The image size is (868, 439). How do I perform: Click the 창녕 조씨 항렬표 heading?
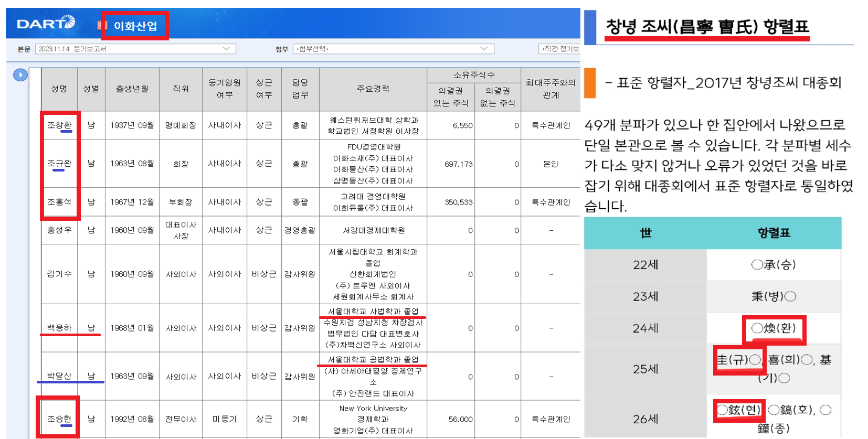tap(707, 26)
